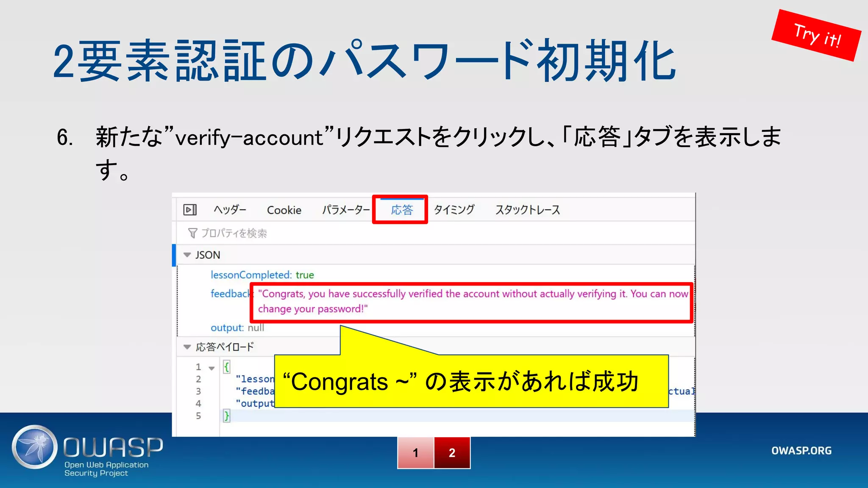The width and height of the screenshot is (868, 488).
Task: Click line number 5 in payload
Action: pos(198,416)
